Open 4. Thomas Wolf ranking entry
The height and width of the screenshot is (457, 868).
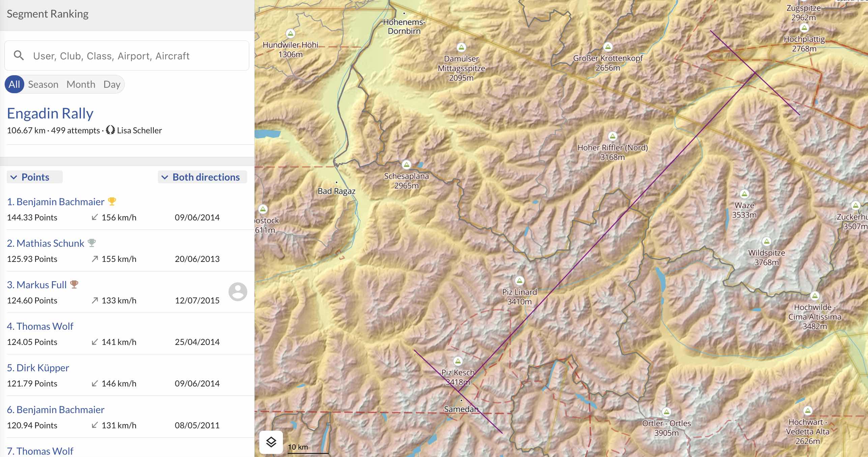click(x=127, y=334)
